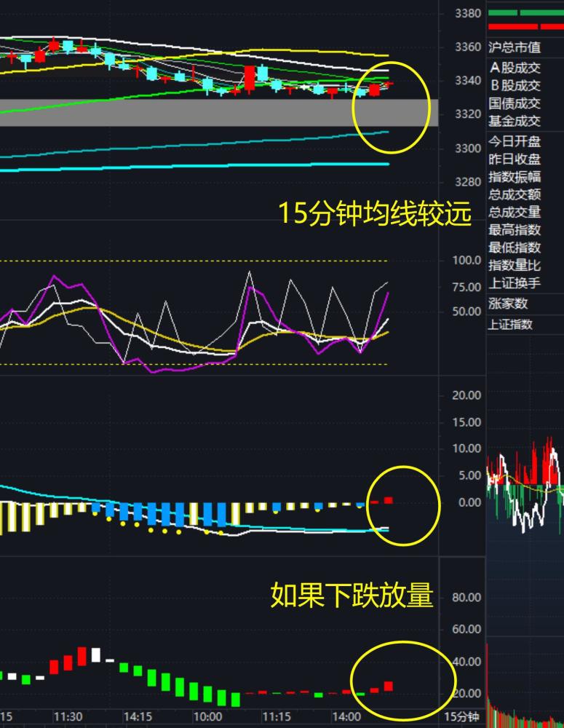Click the 0.00 histogram axis value

tap(470, 502)
